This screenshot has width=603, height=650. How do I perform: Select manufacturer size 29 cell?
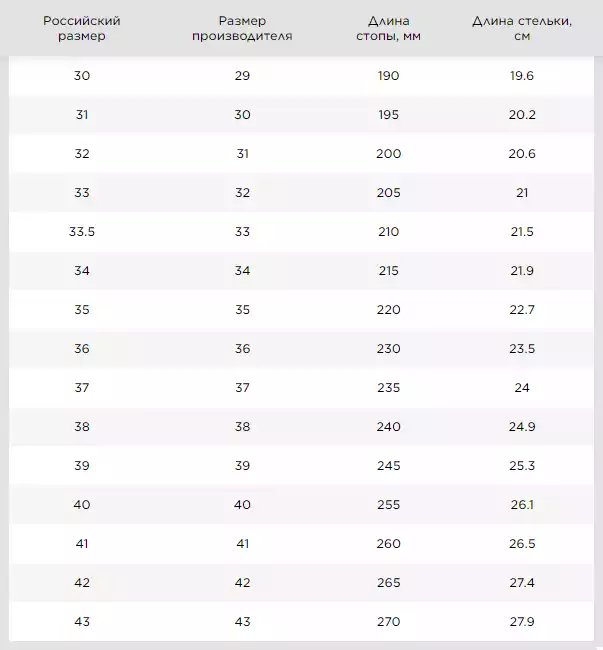[242, 76]
